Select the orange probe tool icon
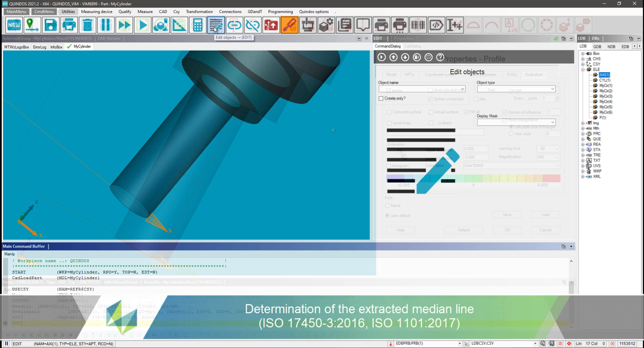 (289, 25)
